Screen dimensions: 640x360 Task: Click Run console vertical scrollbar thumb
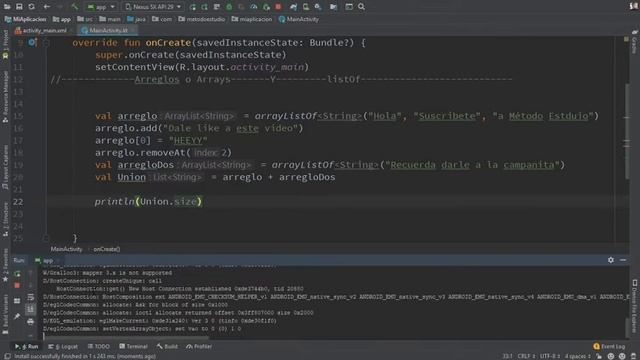coord(627,327)
